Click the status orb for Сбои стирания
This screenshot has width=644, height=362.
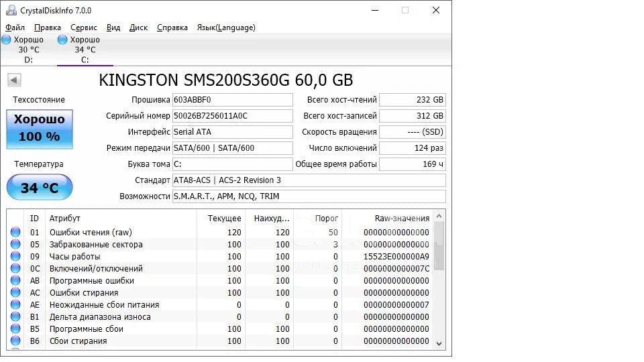tap(15, 341)
